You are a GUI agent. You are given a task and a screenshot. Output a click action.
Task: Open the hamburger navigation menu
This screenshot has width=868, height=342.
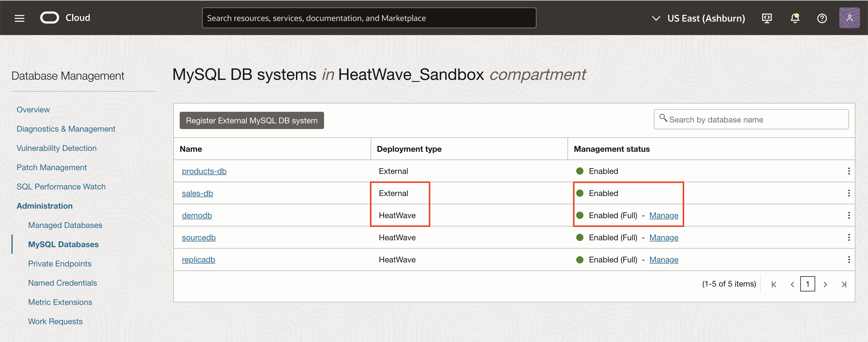19,18
